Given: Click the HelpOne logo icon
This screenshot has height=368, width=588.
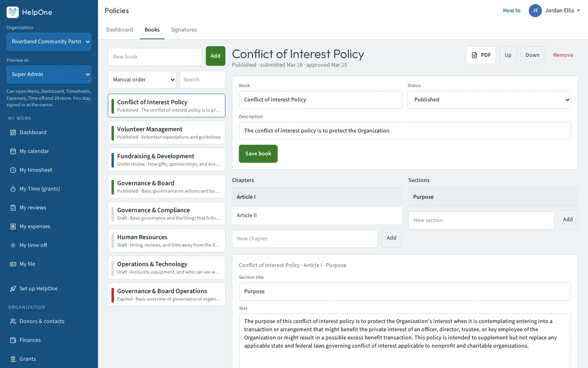Looking at the screenshot, I should point(13,12).
